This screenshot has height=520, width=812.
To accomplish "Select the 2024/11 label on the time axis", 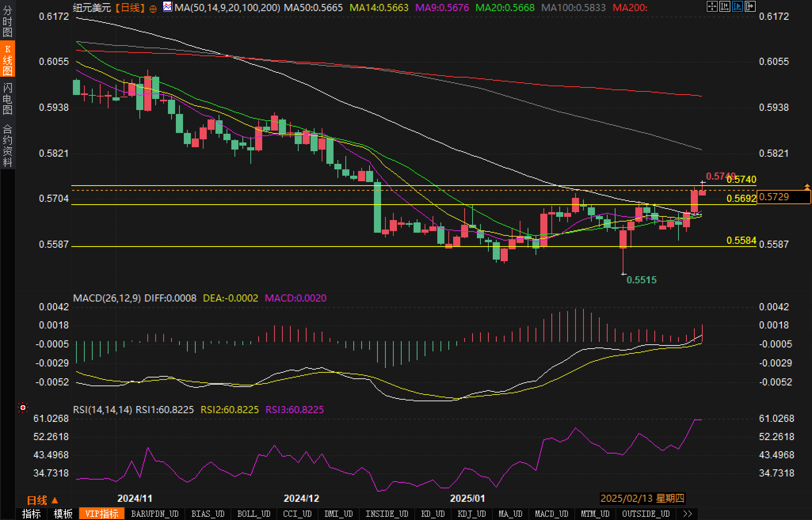I will [135, 498].
